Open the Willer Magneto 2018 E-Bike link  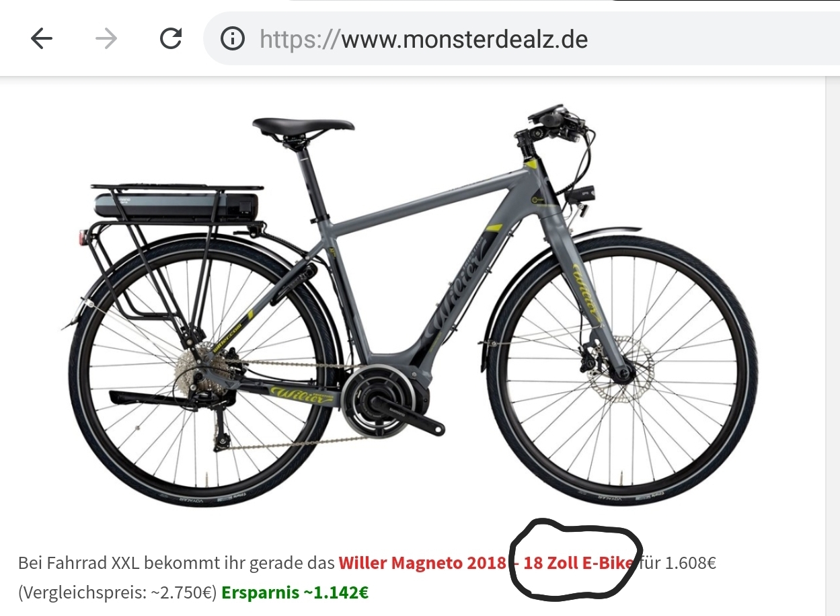[x=486, y=562]
